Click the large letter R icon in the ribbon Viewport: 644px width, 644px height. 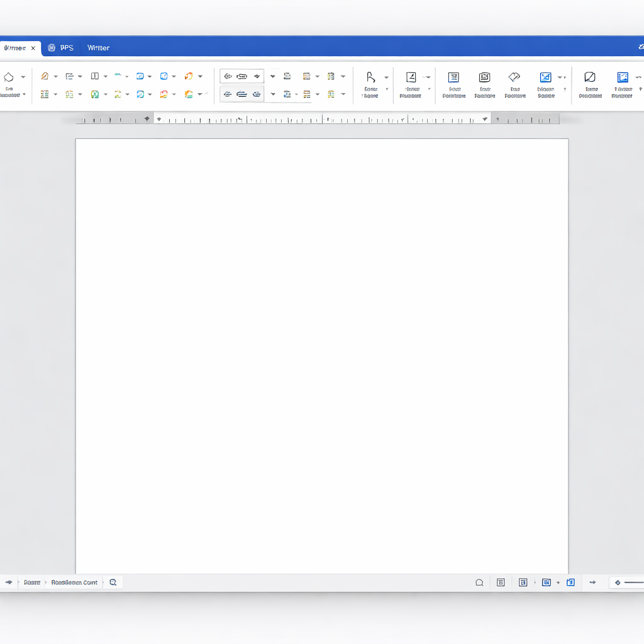(x=370, y=77)
